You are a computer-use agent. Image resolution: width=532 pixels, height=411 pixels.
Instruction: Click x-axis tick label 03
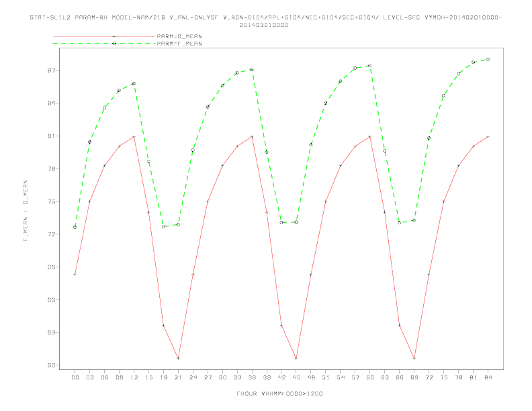coord(89,377)
